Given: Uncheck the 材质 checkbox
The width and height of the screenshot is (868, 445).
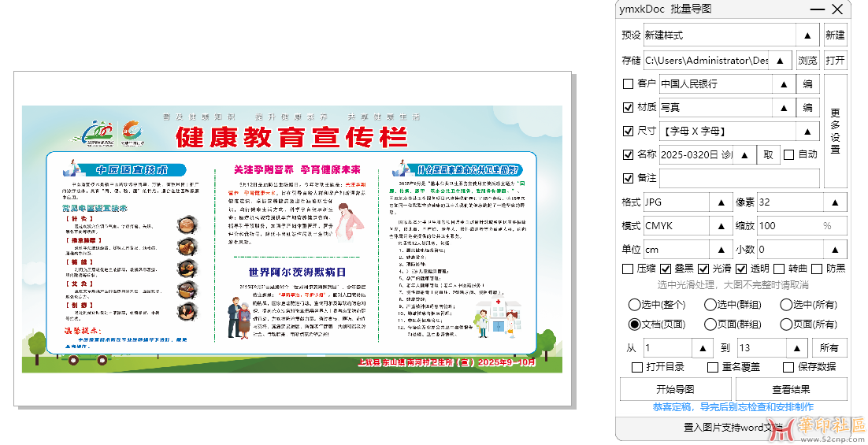Looking at the screenshot, I should click(x=628, y=108).
